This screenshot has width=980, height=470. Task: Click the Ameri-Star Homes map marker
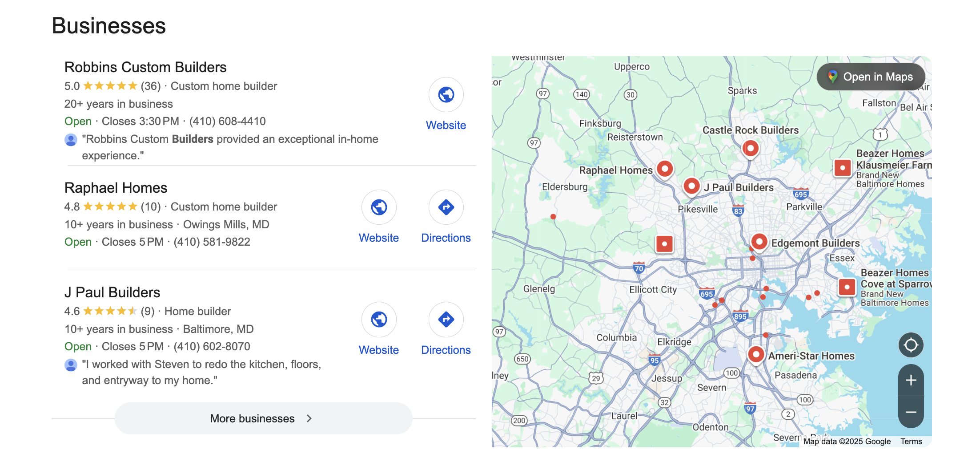click(756, 355)
